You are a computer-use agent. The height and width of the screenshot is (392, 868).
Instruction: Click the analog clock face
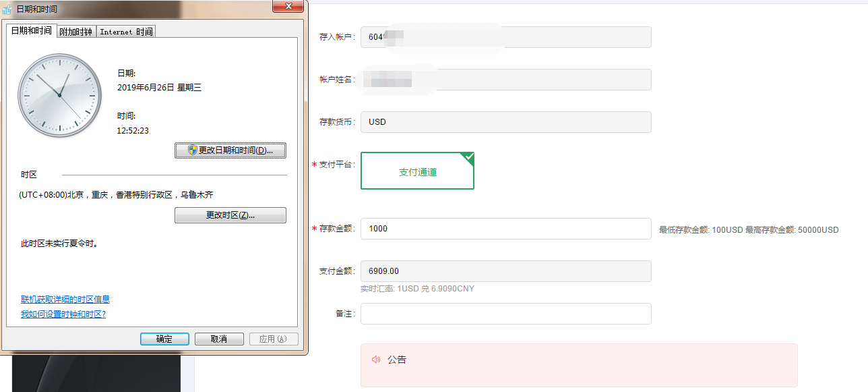[59, 95]
